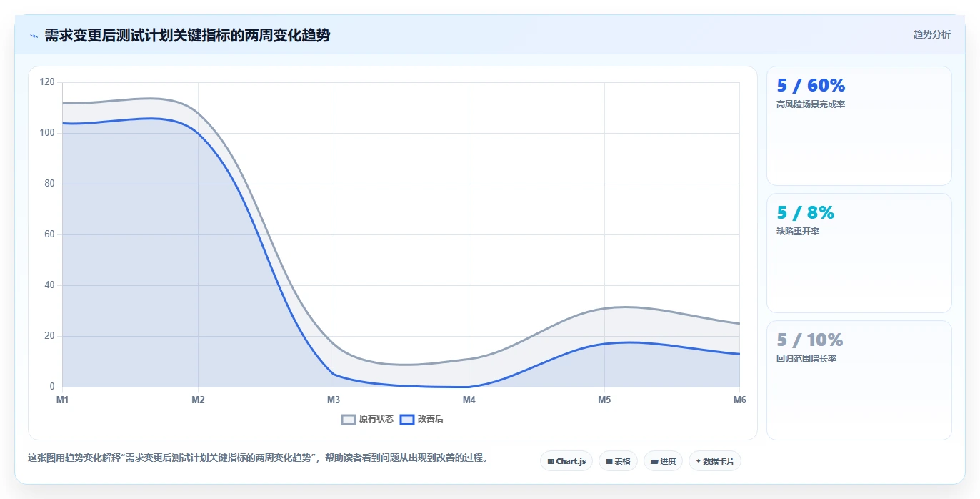Click the 趋势分析 label in header
Screen dimensions: 980x499
931,34
